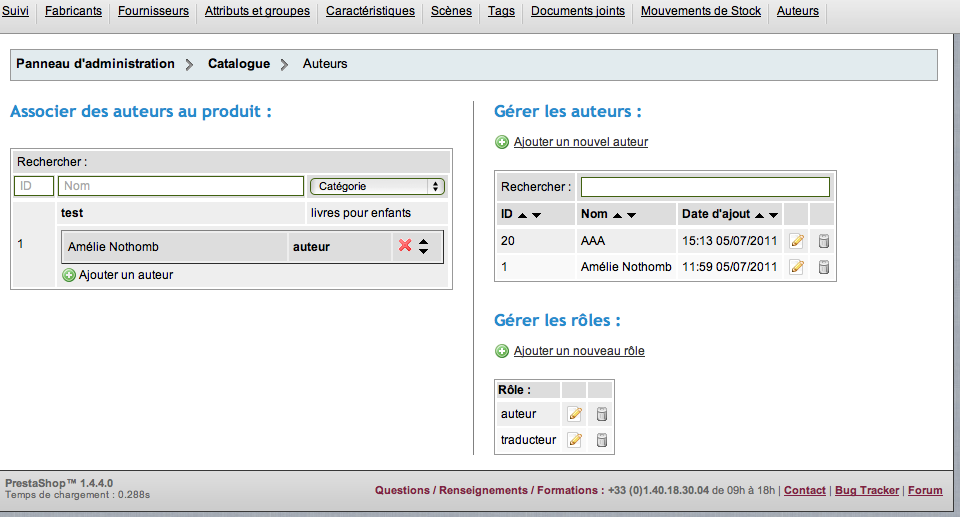Delete Amélie Nothomb in the Gérer les auteurs table
Screen dimensions: 960x517
[824, 266]
